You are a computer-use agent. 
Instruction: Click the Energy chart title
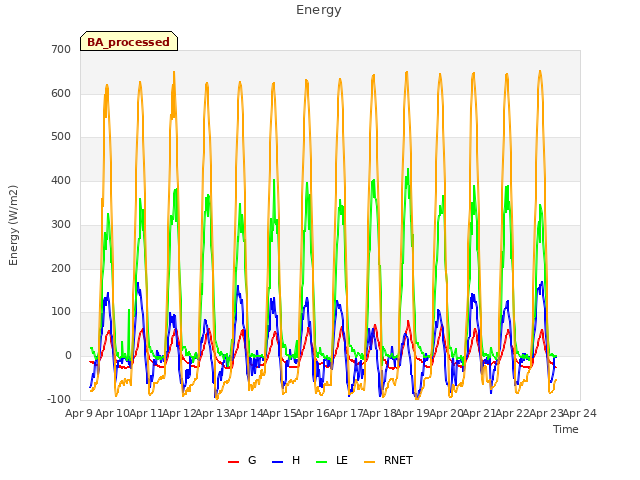(x=319, y=10)
